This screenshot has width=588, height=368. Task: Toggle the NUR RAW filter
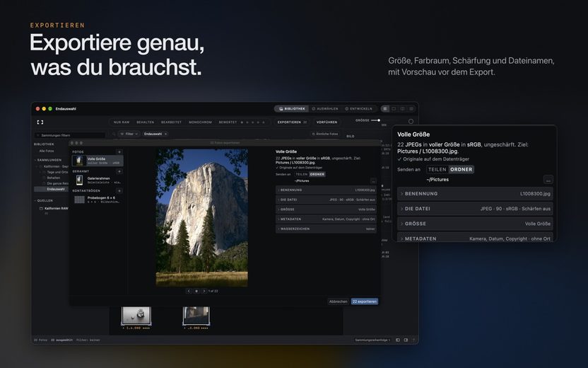tap(122, 122)
